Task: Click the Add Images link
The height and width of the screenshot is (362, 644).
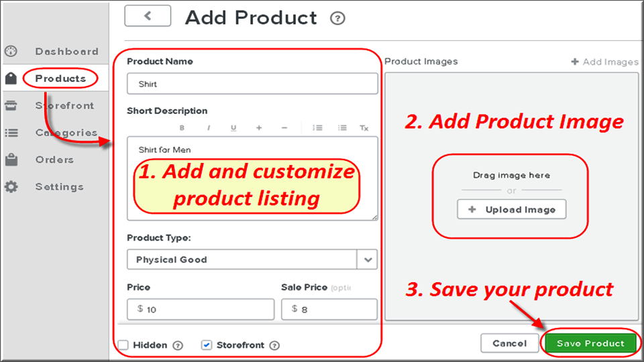Action: click(x=604, y=62)
